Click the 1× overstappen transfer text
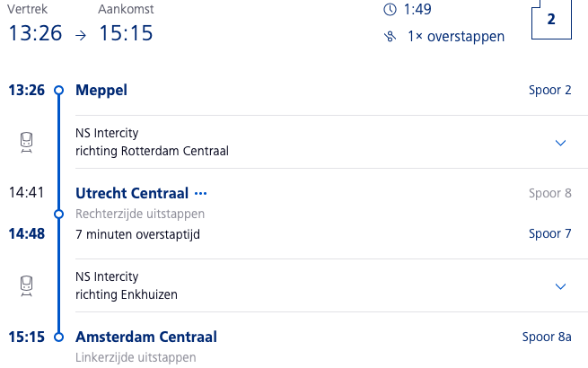This screenshot has height=368, width=588. (x=456, y=37)
